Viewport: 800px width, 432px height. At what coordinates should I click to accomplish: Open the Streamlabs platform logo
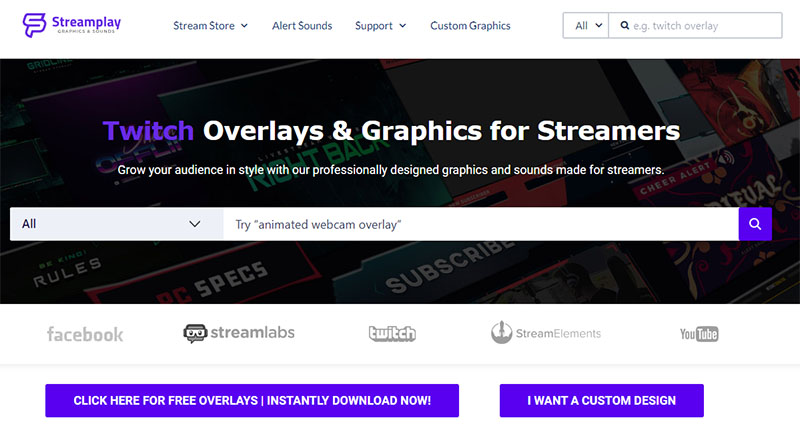click(x=239, y=333)
